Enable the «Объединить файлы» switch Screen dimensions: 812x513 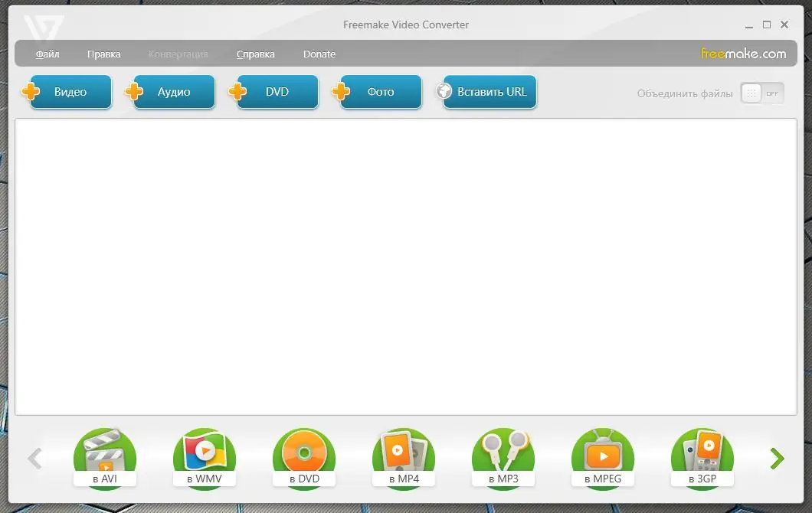click(762, 93)
